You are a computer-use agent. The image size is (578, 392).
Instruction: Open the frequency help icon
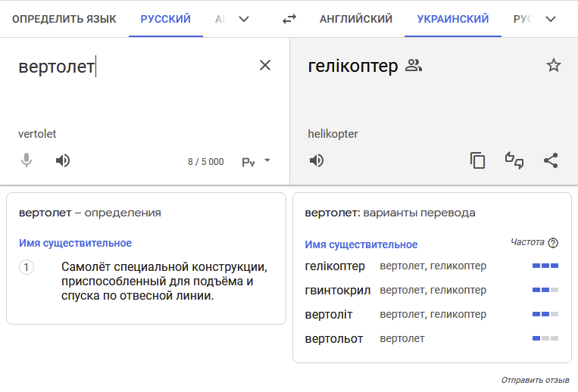[x=553, y=243]
